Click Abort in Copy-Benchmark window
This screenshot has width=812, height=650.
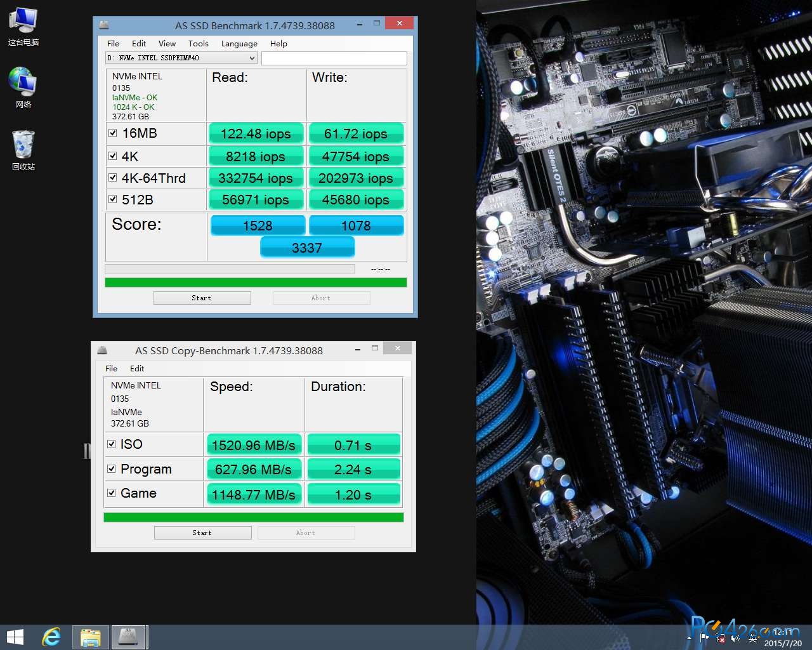(306, 533)
